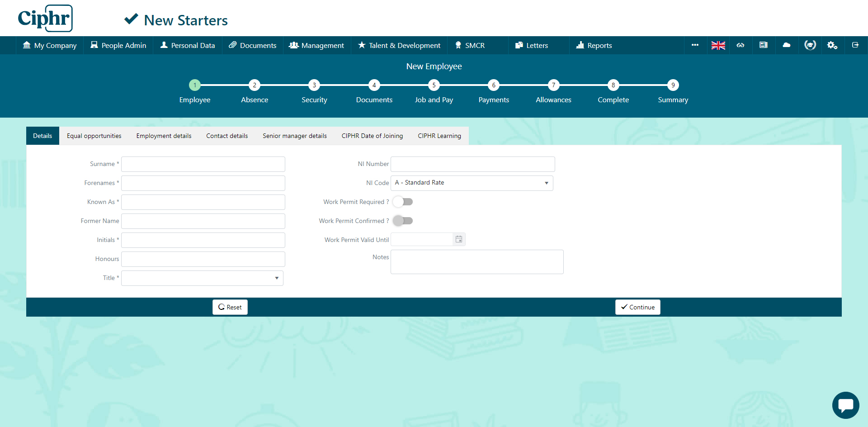The width and height of the screenshot is (868, 427).
Task: Enable Work Permit Required toggle
Action: 402,202
